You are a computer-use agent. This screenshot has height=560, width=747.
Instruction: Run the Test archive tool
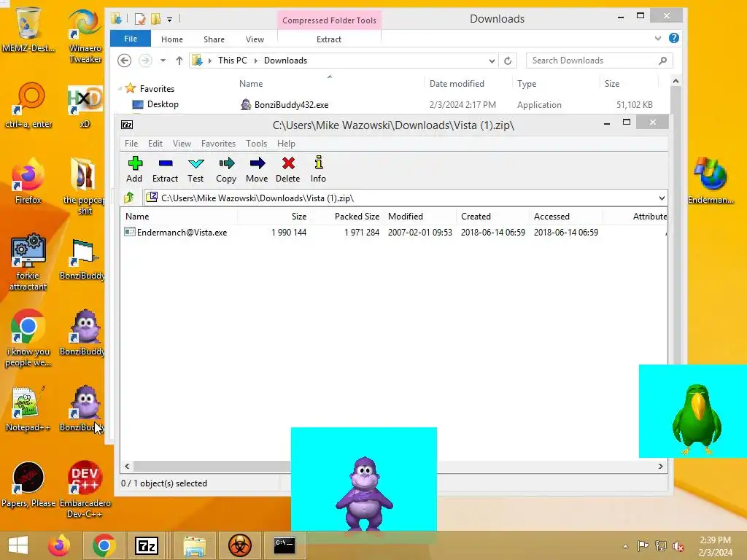(196, 169)
